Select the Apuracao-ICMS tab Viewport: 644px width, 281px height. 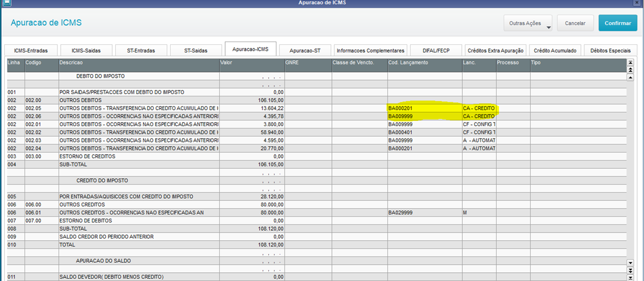(x=251, y=49)
